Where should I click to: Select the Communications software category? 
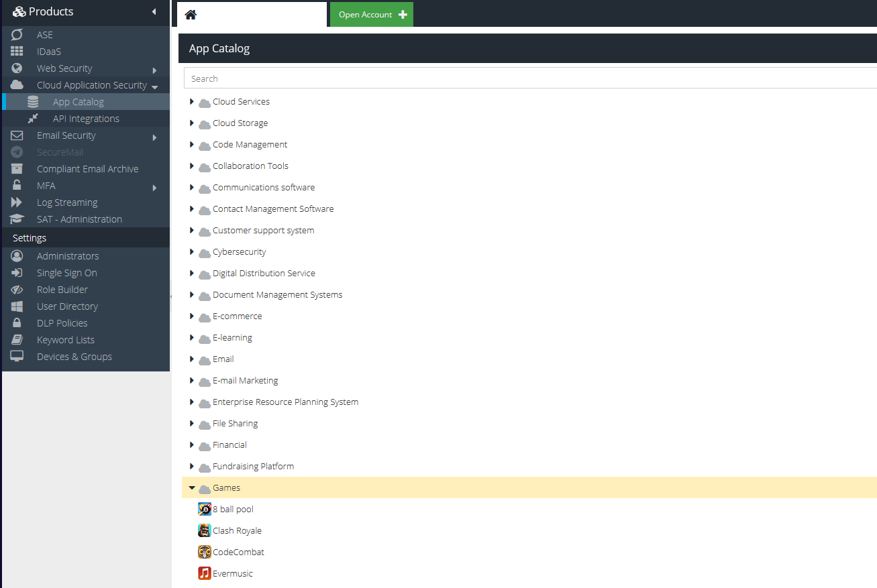[264, 187]
